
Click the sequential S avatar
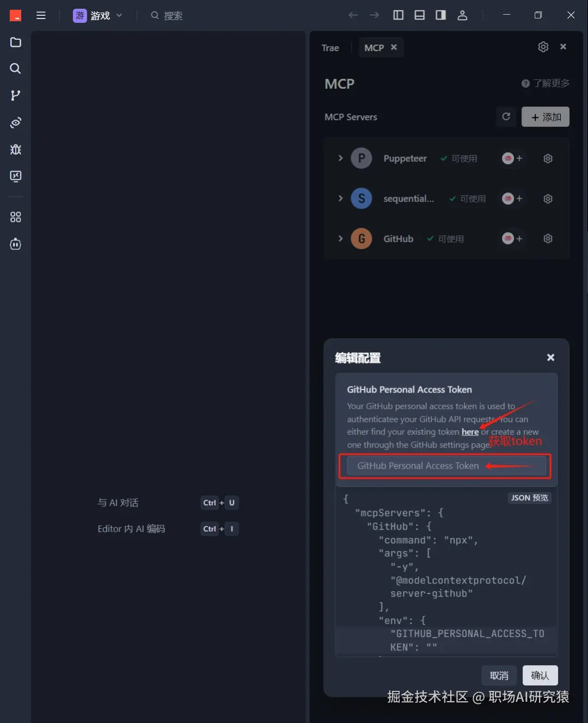coord(362,199)
